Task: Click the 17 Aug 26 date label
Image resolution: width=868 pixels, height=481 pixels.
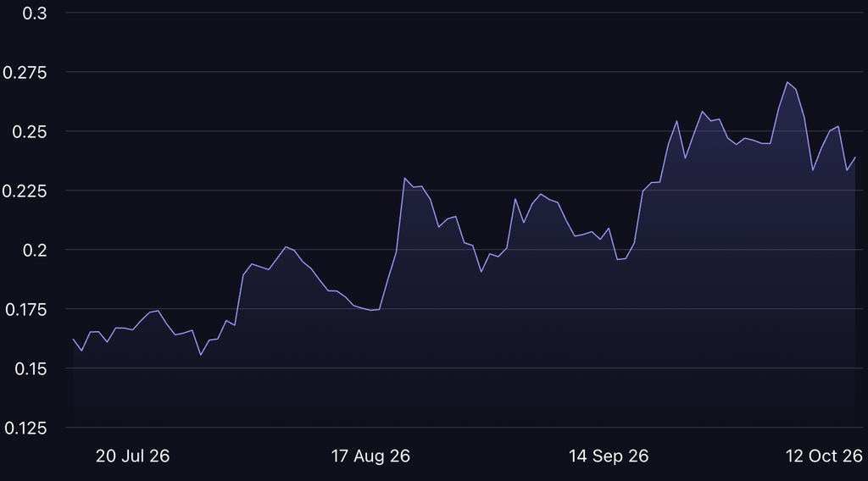Action: [370, 456]
